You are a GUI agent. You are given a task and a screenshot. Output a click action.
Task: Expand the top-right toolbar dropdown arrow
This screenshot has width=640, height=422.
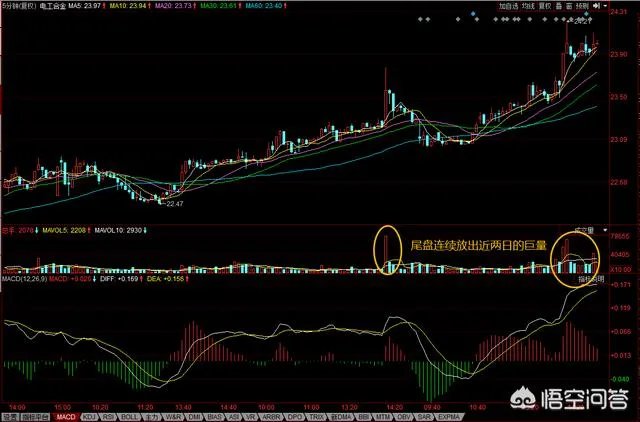tap(603, 5)
